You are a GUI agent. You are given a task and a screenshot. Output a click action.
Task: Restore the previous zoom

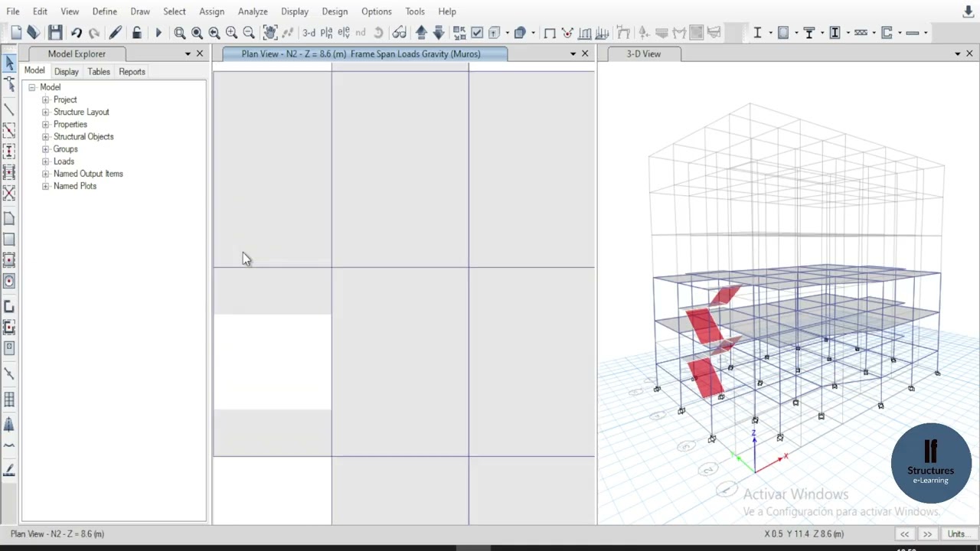pos(214,32)
